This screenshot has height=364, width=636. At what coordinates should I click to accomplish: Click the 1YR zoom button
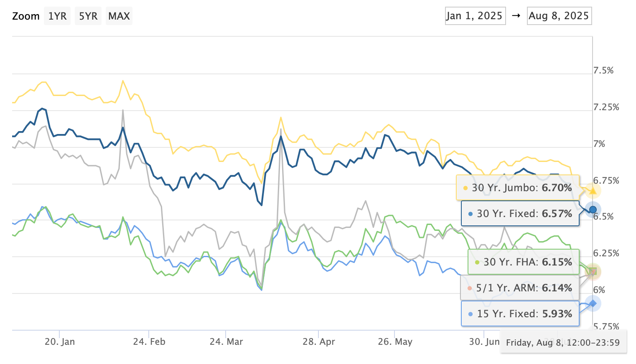click(x=57, y=16)
